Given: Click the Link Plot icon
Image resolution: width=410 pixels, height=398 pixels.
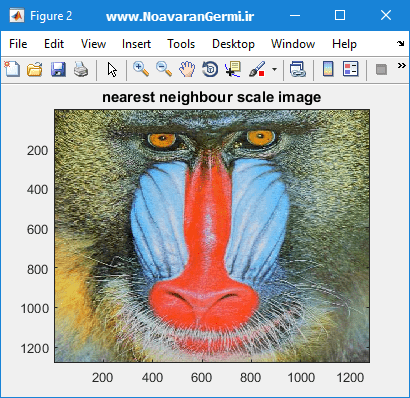Looking at the screenshot, I should click(298, 69).
